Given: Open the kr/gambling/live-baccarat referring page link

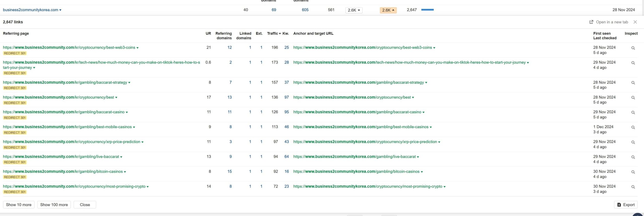Looking at the screenshot, I should pos(61,157).
